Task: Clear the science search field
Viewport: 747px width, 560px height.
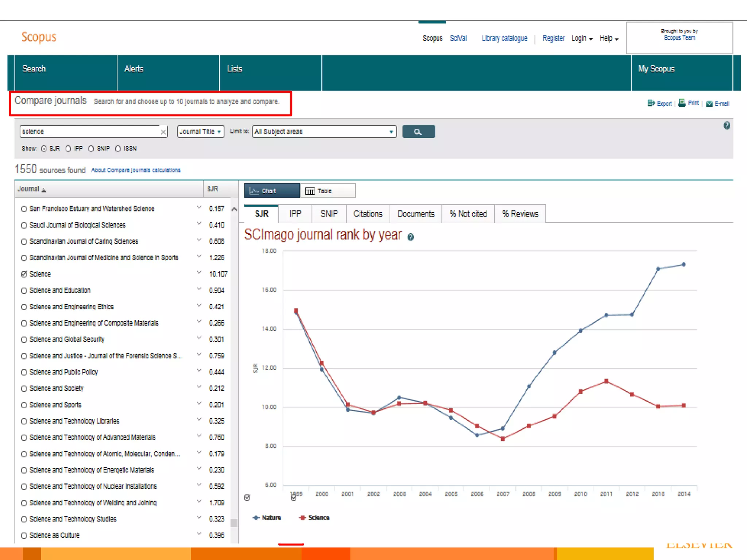Action: pos(163,132)
